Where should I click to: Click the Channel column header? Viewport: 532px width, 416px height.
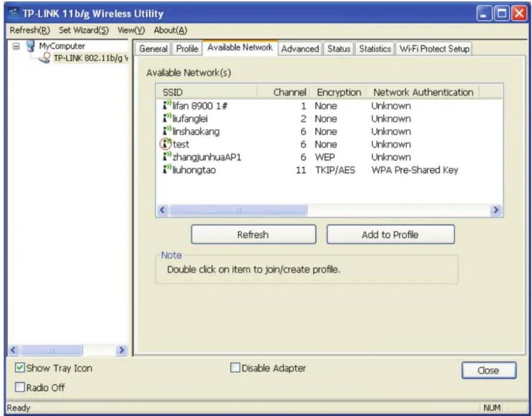(283, 92)
